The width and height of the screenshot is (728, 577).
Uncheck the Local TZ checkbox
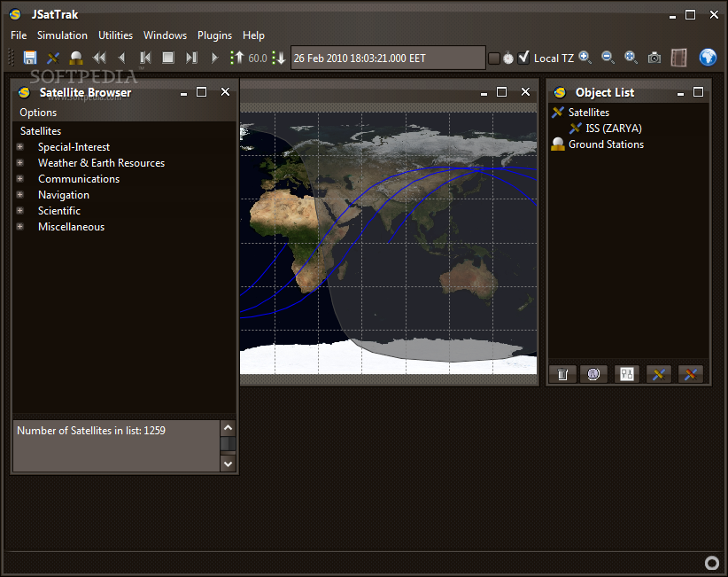[x=523, y=58]
